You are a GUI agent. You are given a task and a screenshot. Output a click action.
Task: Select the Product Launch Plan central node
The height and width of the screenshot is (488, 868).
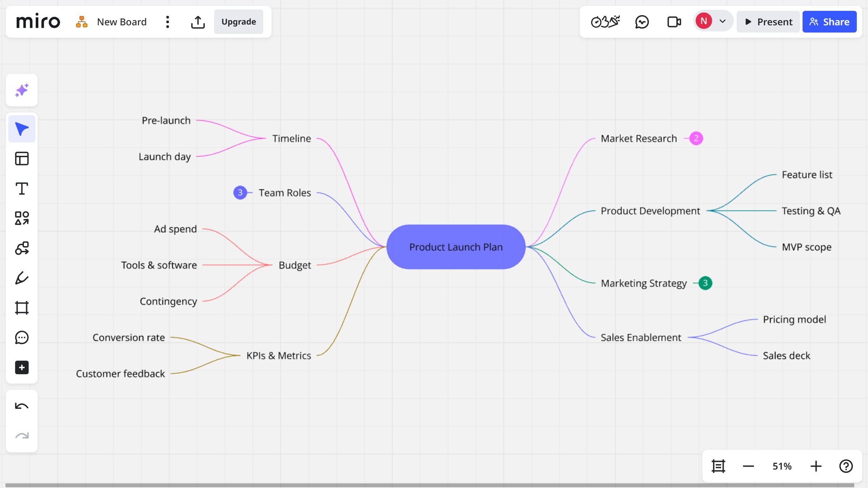pos(455,247)
